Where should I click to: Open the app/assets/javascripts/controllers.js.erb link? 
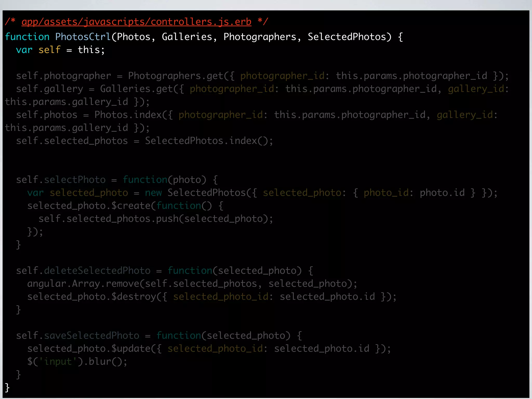tap(136, 22)
